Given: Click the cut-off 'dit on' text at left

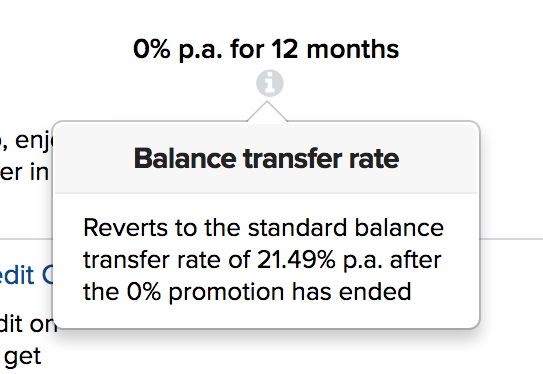Looking at the screenshot, I should (27, 324).
